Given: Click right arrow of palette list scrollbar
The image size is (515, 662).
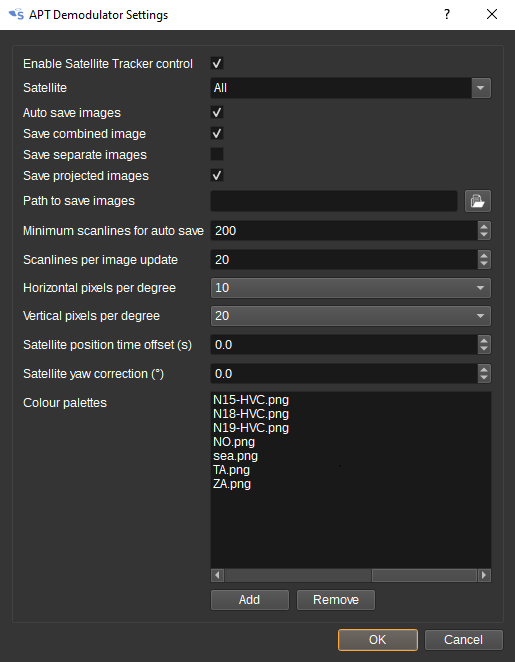Looking at the screenshot, I should 484,575.
